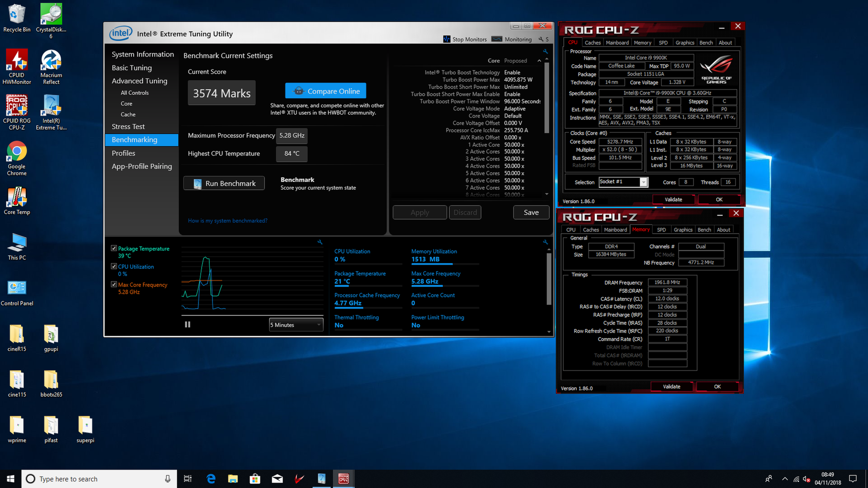Click wrench icon above Core Proposed settings
The image size is (868, 488).
coord(545,52)
